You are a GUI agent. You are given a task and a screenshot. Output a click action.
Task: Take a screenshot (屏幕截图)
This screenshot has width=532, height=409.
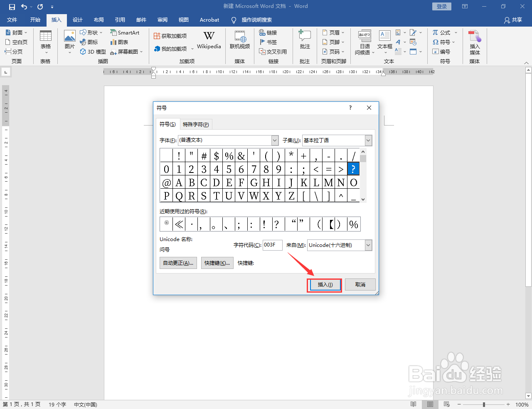coord(126,52)
